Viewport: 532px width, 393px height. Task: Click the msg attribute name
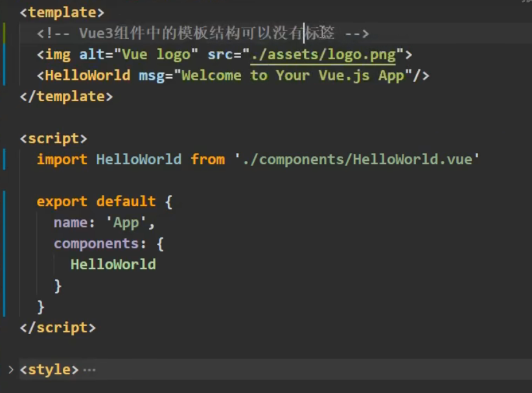coord(152,76)
